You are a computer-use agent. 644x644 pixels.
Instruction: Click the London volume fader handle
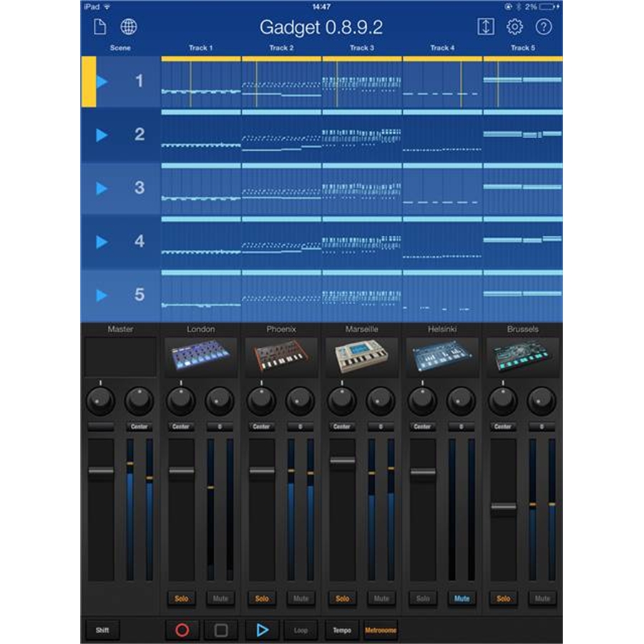click(x=182, y=471)
